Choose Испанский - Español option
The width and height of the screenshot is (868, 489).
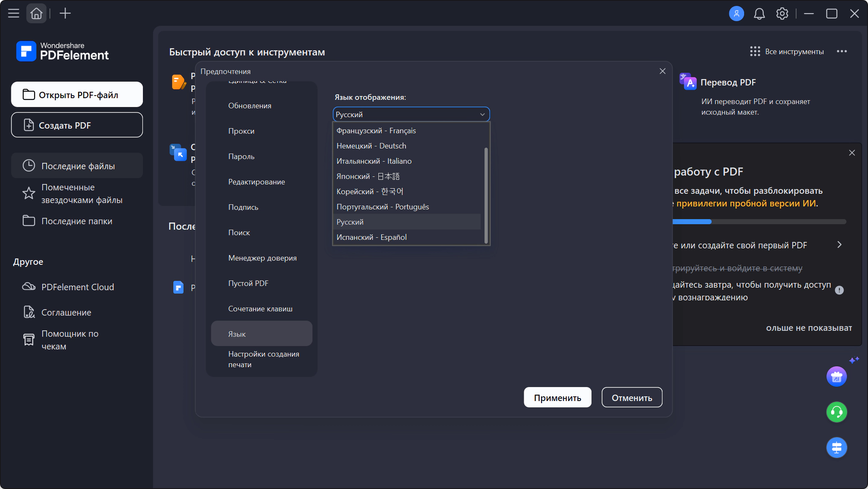pyautogui.click(x=407, y=237)
